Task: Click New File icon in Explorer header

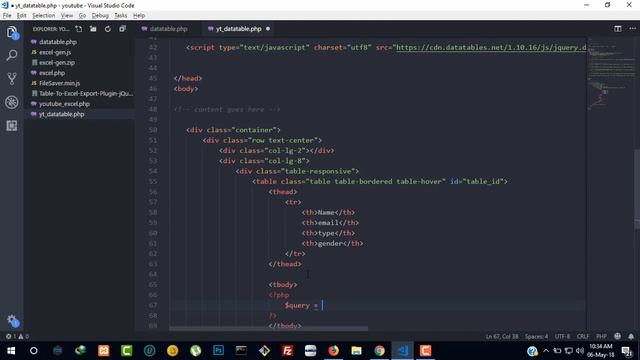Action: pyautogui.click(x=79, y=29)
